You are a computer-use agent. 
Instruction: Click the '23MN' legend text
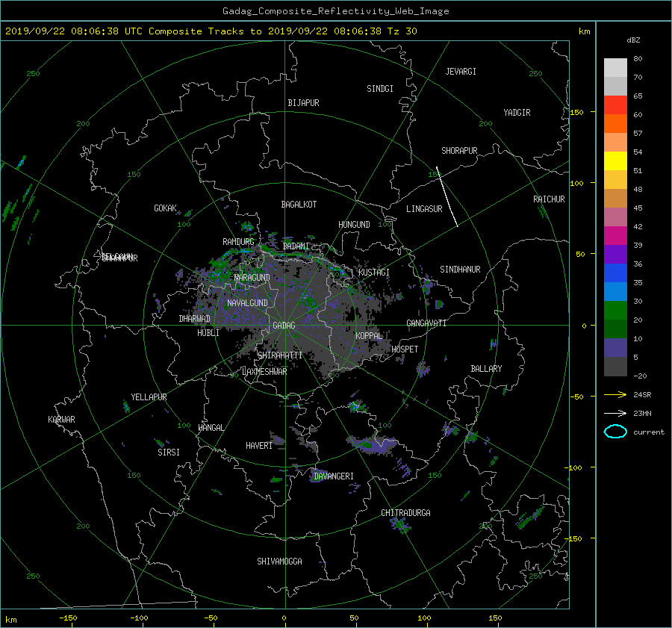point(642,413)
